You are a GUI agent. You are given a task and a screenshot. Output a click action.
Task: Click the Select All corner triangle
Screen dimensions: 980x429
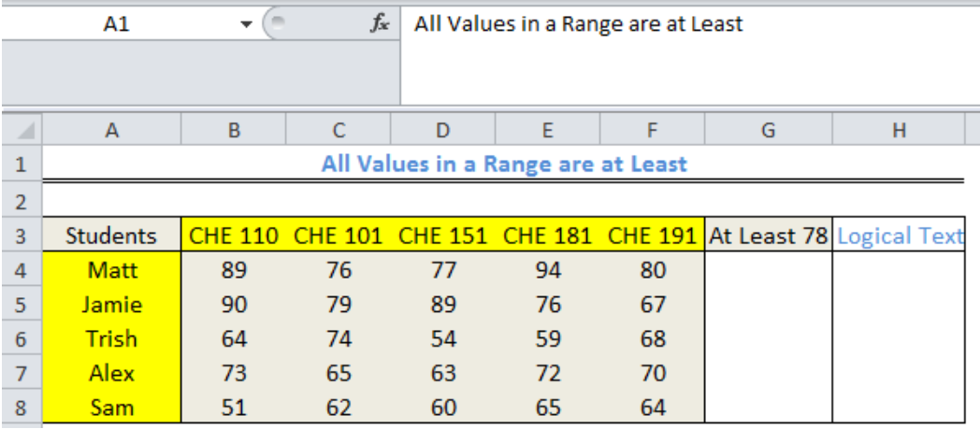coord(22,131)
